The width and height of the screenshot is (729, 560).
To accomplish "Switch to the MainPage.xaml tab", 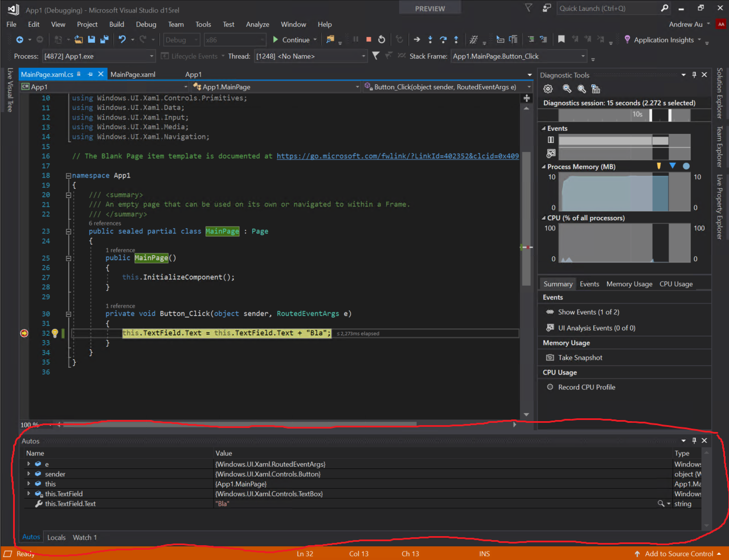I will coord(133,75).
